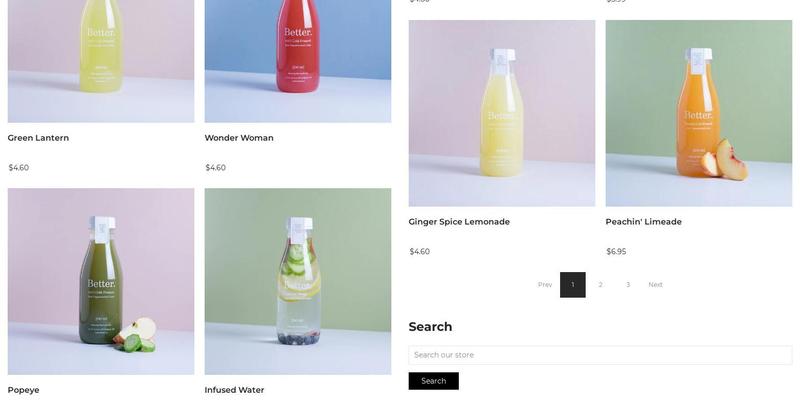Image resolution: width=800 pixels, height=400 pixels.
Task: Open the Popeye product title link
Action: coord(23,390)
